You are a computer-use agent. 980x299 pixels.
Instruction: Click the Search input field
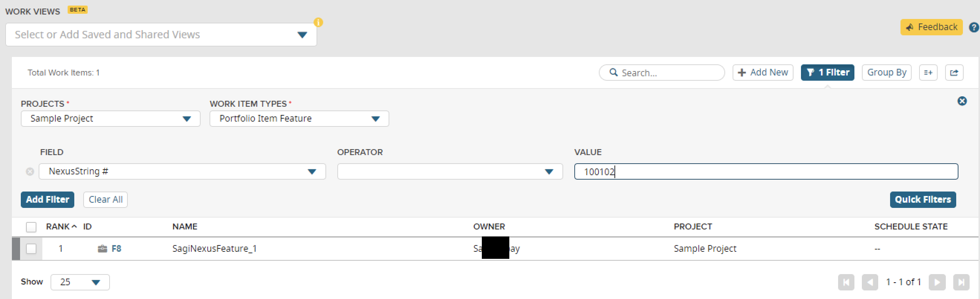coord(666,73)
